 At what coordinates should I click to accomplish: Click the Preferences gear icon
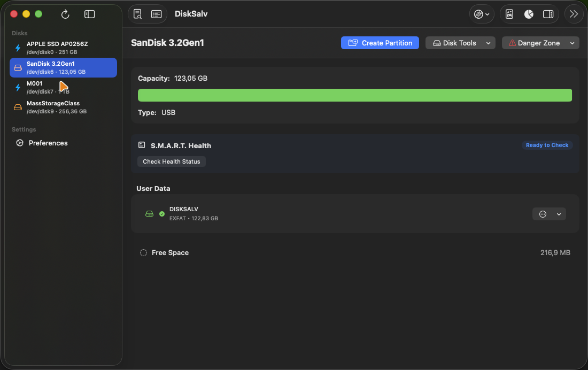pyautogui.click(x=19, y=143)
